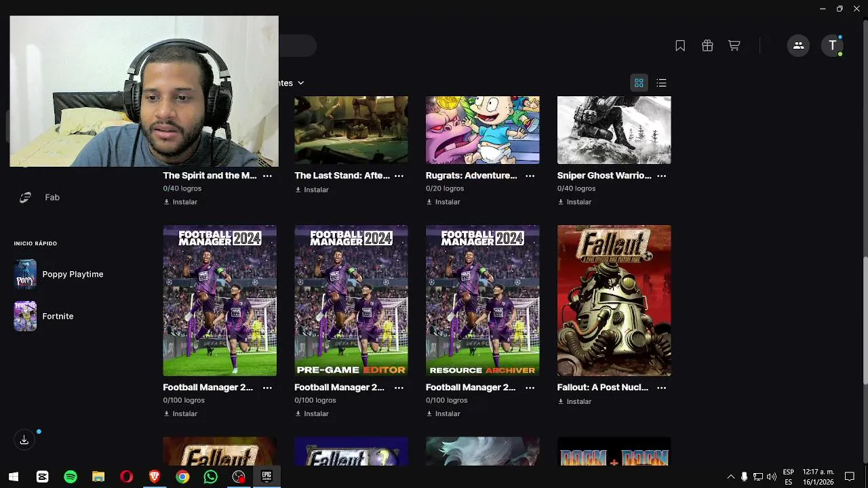Open the taskbar clock and date
Viewport: 868px width, 488px height.
coord(818,477)
